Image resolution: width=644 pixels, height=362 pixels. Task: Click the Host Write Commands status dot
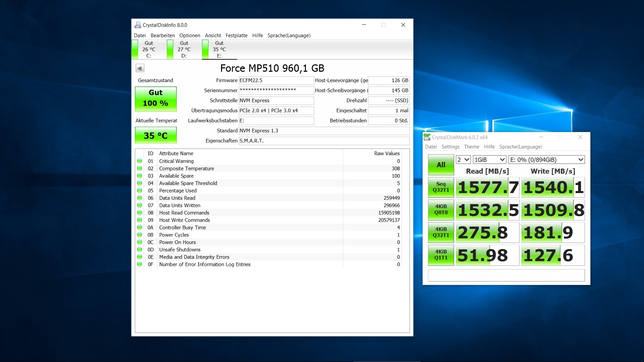pyautogui.click(x=140, y=220)
